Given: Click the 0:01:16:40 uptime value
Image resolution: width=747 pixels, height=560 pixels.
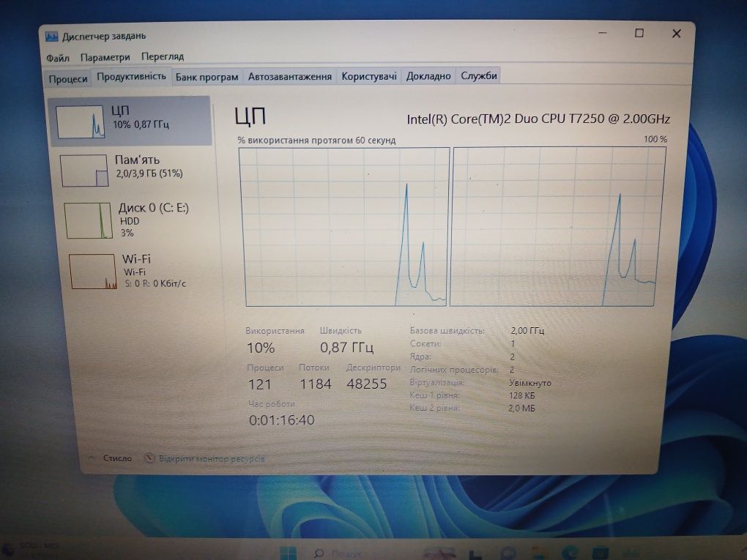Looking at the screenshot, I should (x=281, y=420).
